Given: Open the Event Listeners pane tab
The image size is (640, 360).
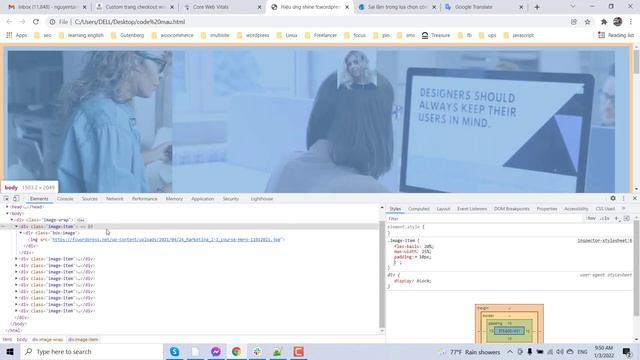Looking at the screenshot, I should tap(472, 209).
